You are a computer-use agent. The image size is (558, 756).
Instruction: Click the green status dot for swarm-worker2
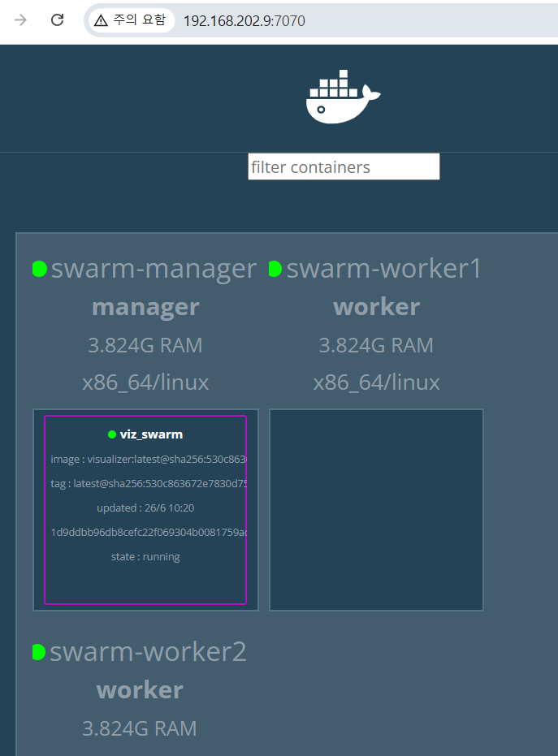coord(39,652)
